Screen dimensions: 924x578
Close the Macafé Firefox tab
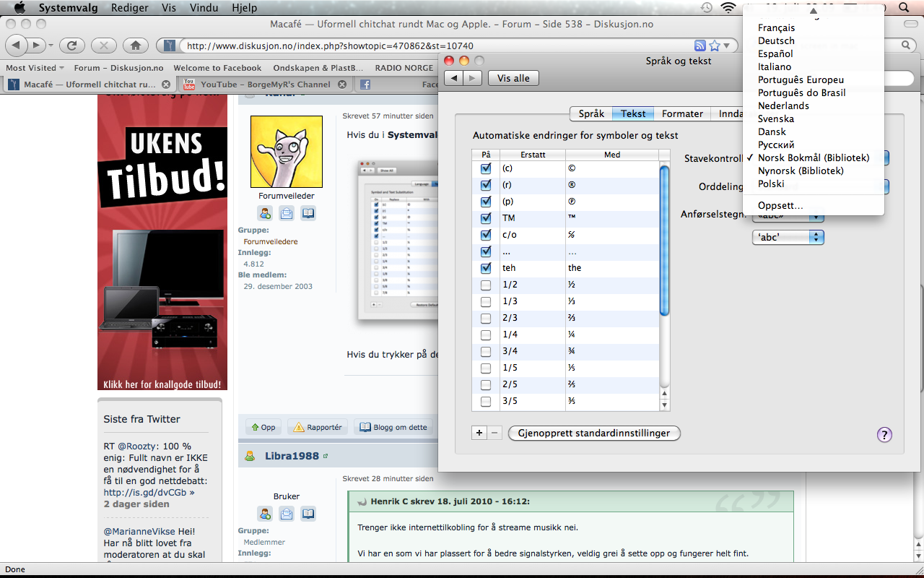pos(166,85)
